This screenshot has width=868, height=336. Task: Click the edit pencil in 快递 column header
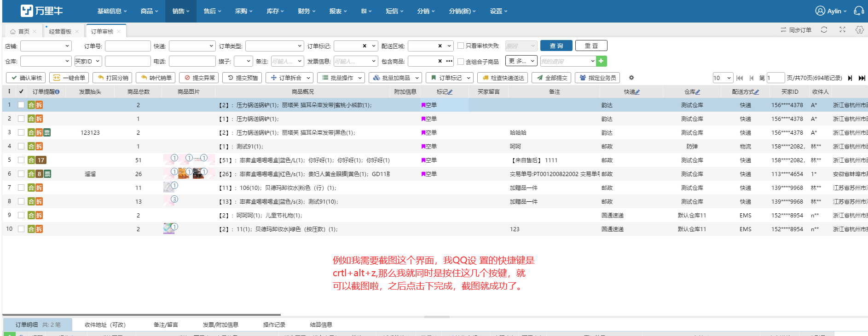pos(637,92)
